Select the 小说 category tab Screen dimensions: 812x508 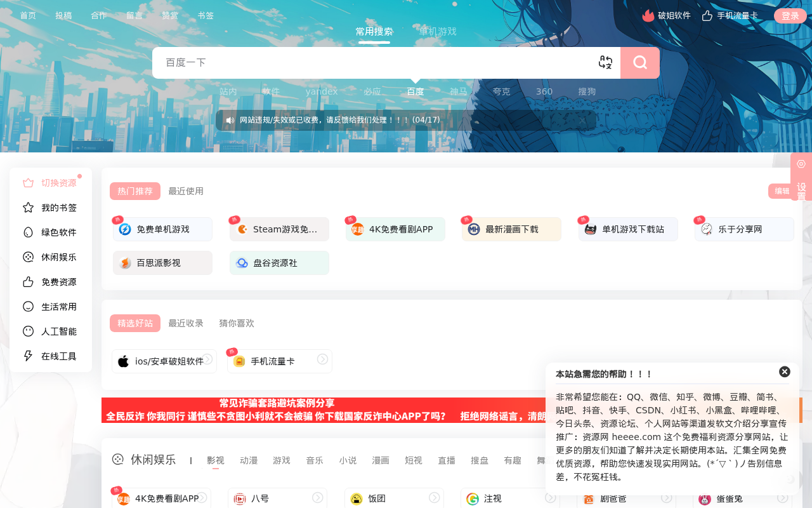pos(348,460)
